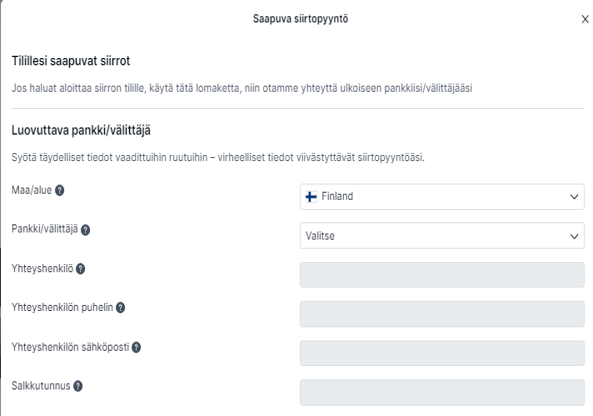Screen dimensions: 593x416
Task: Click the chevron arrow in Pankki/välittäjä field
Action: click(x=574, y=236)
